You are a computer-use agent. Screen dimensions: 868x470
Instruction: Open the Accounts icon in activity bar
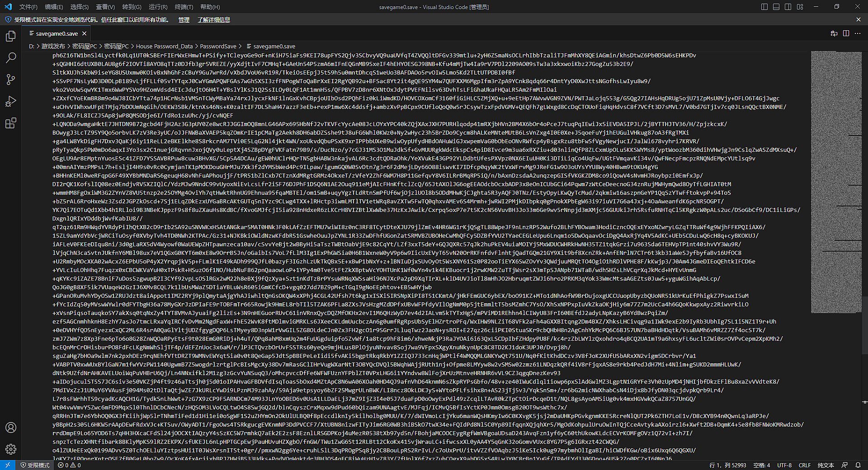(11, 428)
